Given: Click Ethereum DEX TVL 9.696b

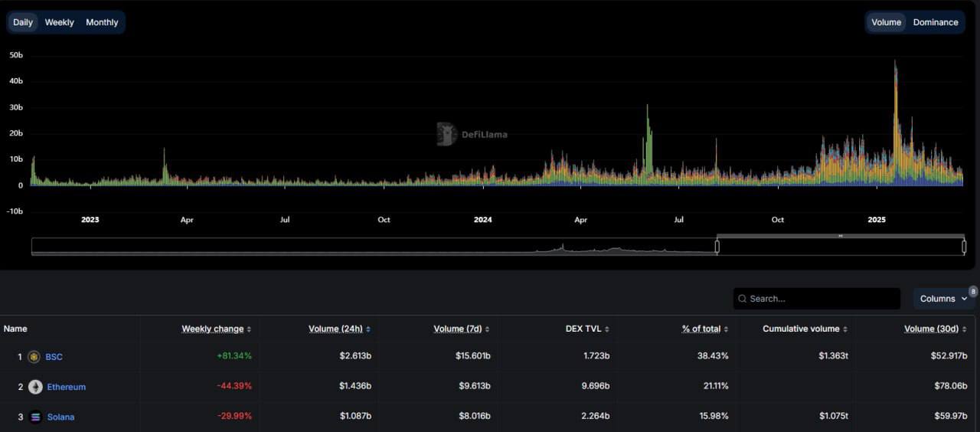Looking at the screenshot, I should (595, 386).
